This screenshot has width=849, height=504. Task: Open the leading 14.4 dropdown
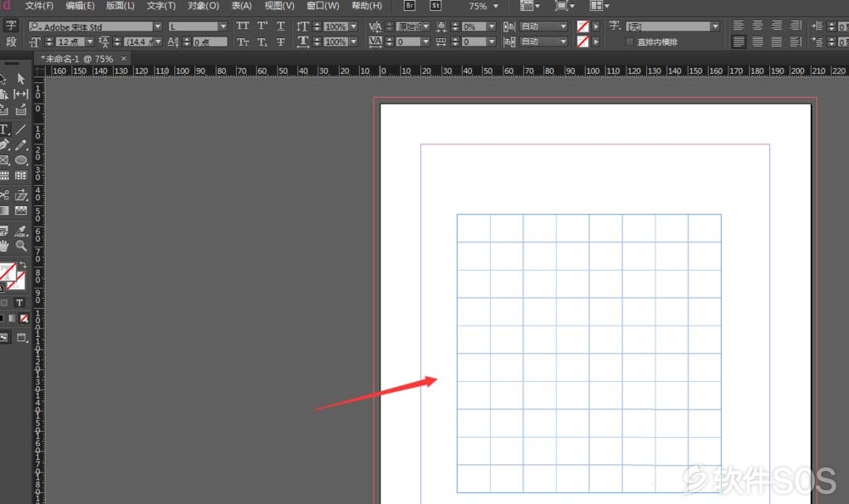158,42
